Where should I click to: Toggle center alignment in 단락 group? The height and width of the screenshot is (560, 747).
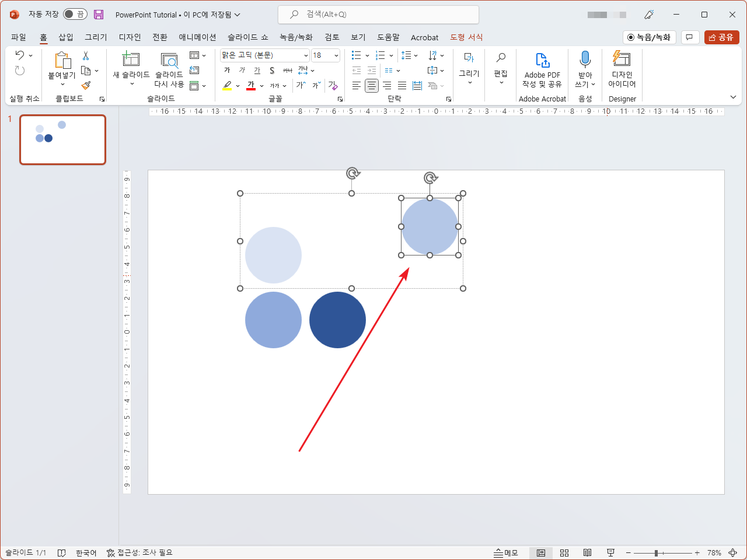tap(372, 86)
